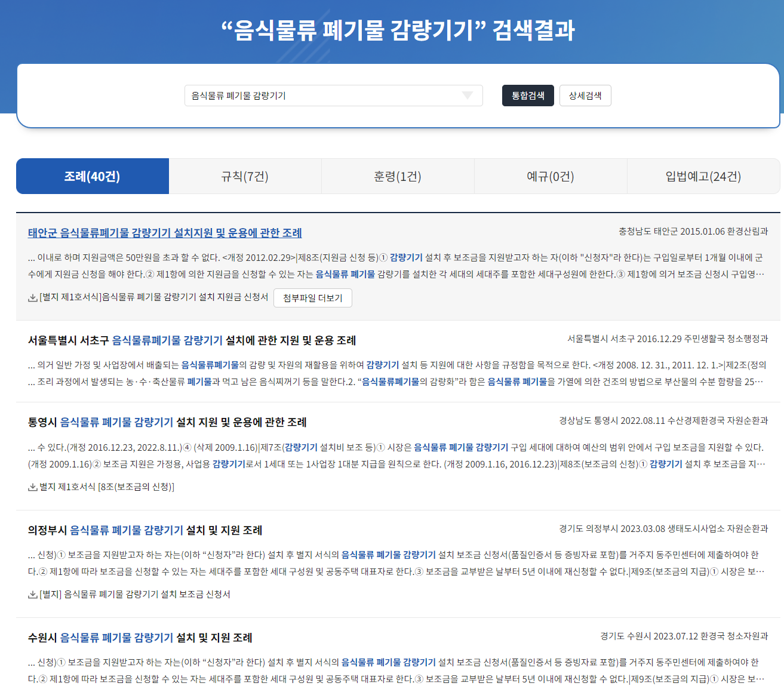Click the 첨부파일 더보기 button
Image resolution: width=784 pixels, height=686 pixels.
click(x=313, y=297)
